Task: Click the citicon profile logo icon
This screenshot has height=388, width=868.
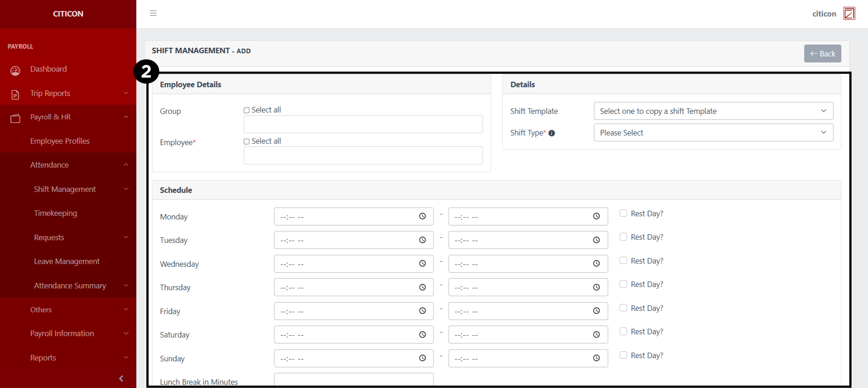Action: [x=849, y=14]
